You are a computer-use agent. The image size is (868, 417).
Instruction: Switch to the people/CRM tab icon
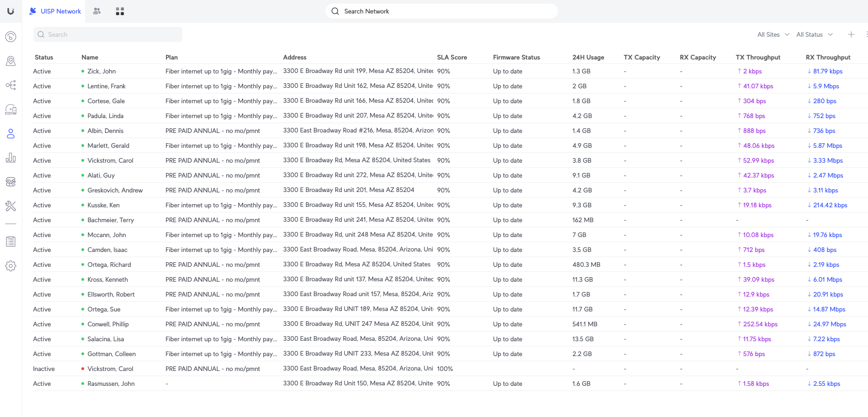(x=97, y=11)
